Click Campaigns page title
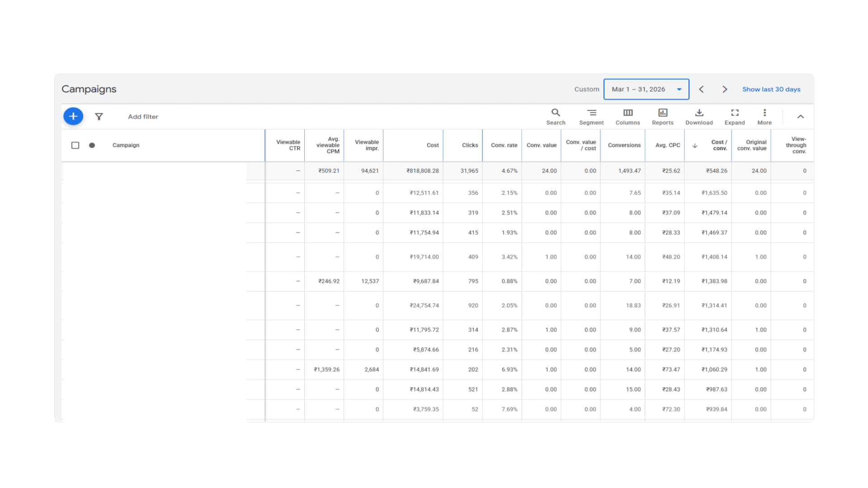This screenshot has width=868, height=488. (89, 89)
